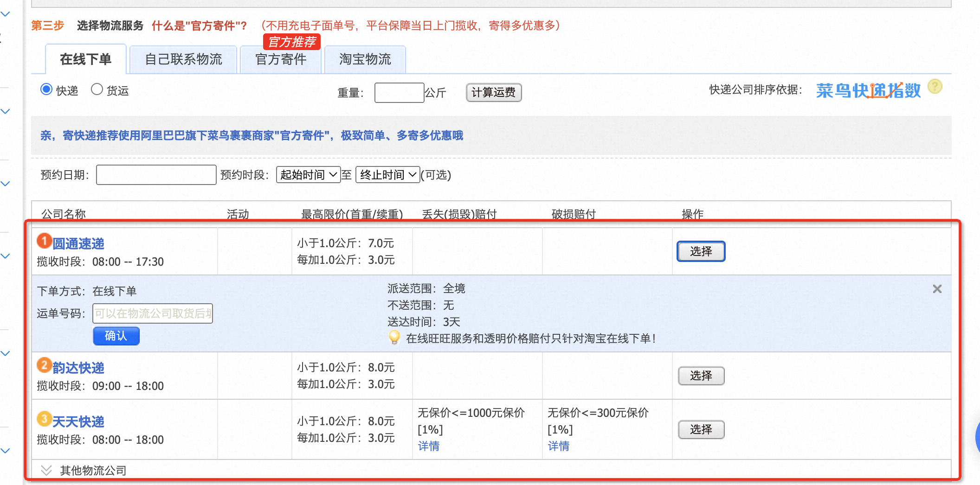Click 选择 for 圆通速递
The width and height of the screenshot is (980, 485).
[701, 251]
